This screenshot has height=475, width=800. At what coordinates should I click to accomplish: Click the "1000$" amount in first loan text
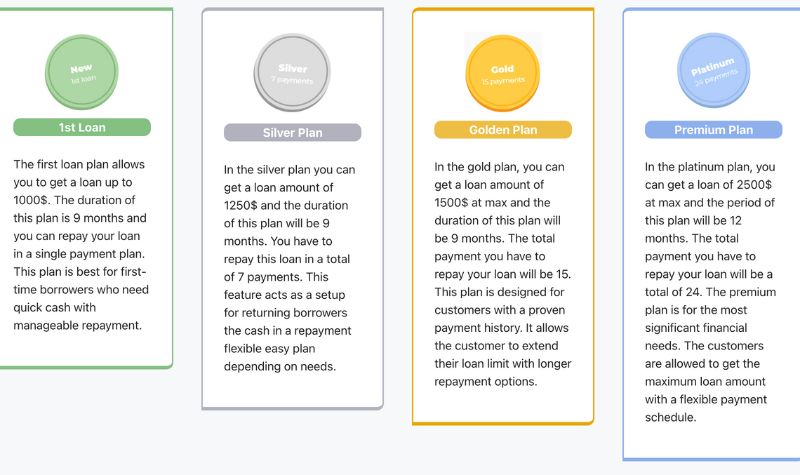tap(30, 200)
